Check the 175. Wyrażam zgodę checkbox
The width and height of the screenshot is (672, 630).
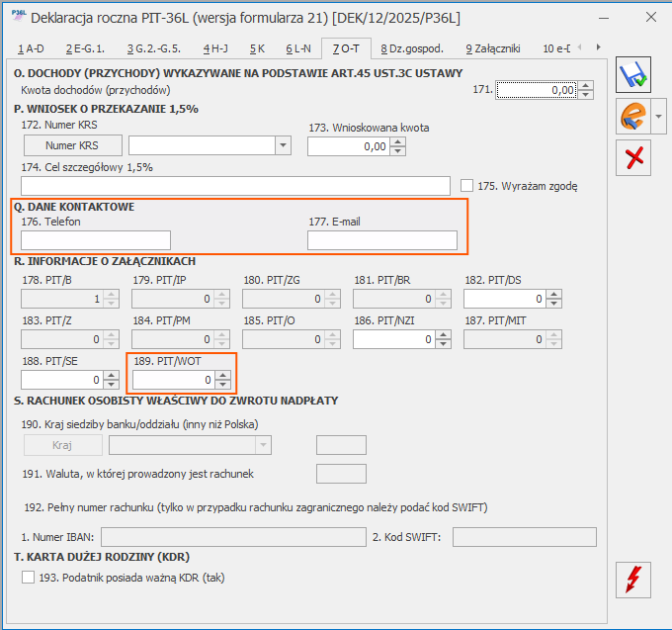coord(467,185)
